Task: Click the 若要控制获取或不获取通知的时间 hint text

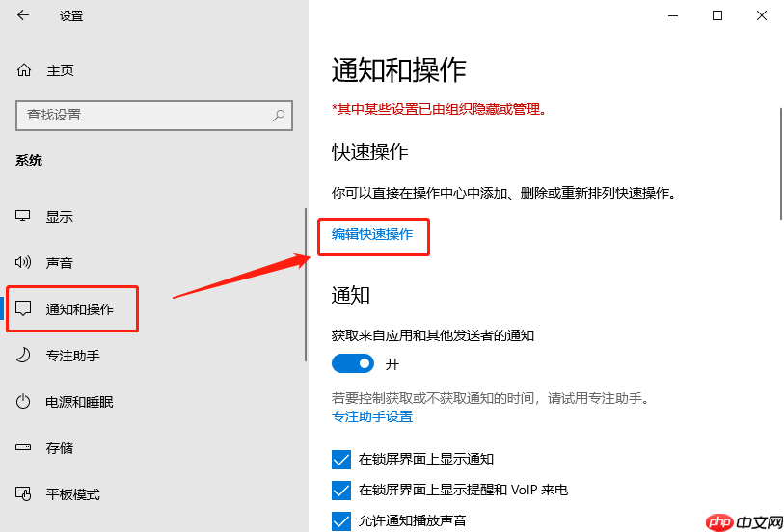Action: pos(491,398)
